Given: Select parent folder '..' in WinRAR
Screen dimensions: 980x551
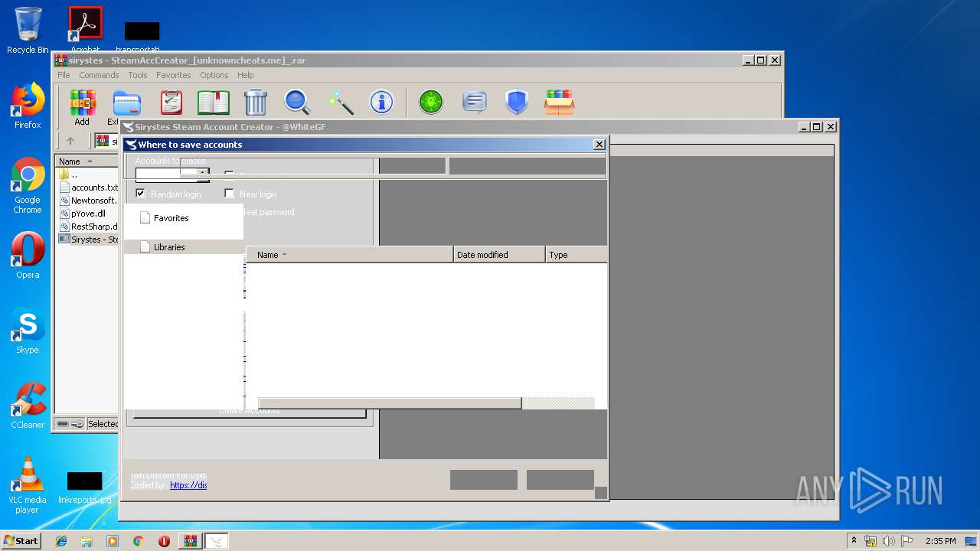Looking at the screenshot, I should pyautogui.click(x=69, y=174).
